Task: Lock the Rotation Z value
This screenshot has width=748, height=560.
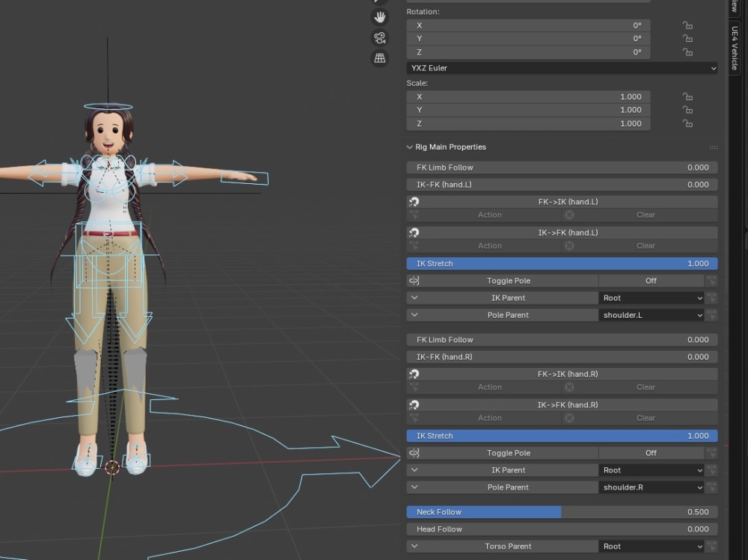Action: (x=687, y=52)
